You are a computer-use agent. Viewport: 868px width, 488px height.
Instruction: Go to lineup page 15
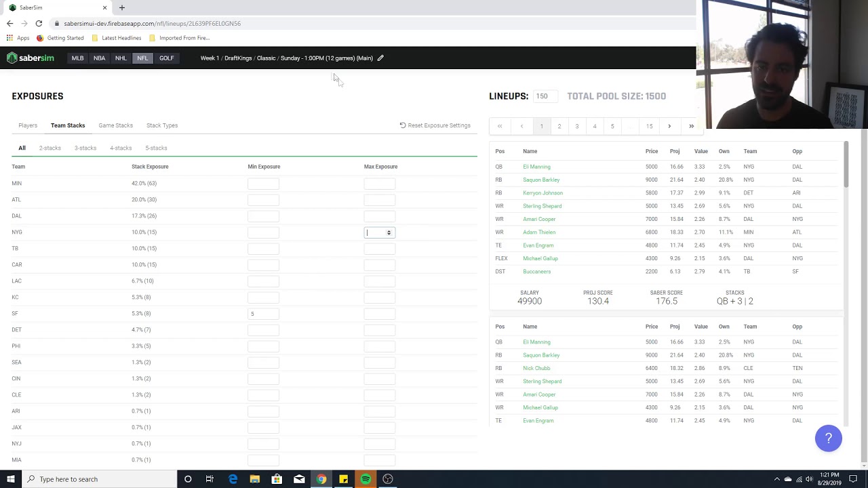[x=649, y=126]
